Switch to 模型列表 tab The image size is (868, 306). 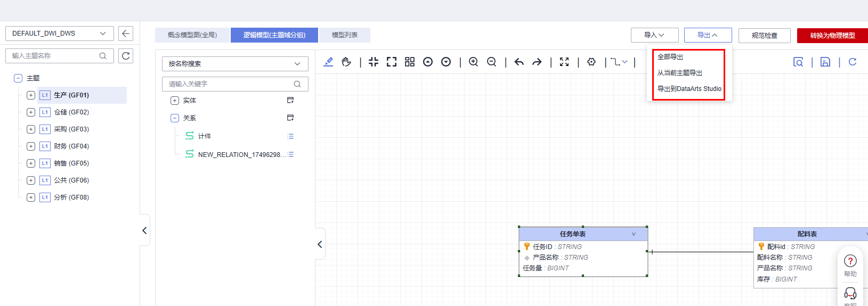point(345,35)
